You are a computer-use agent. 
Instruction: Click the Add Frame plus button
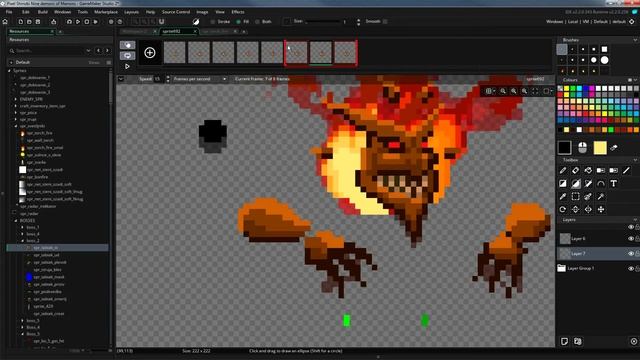(x=150, y=53)
